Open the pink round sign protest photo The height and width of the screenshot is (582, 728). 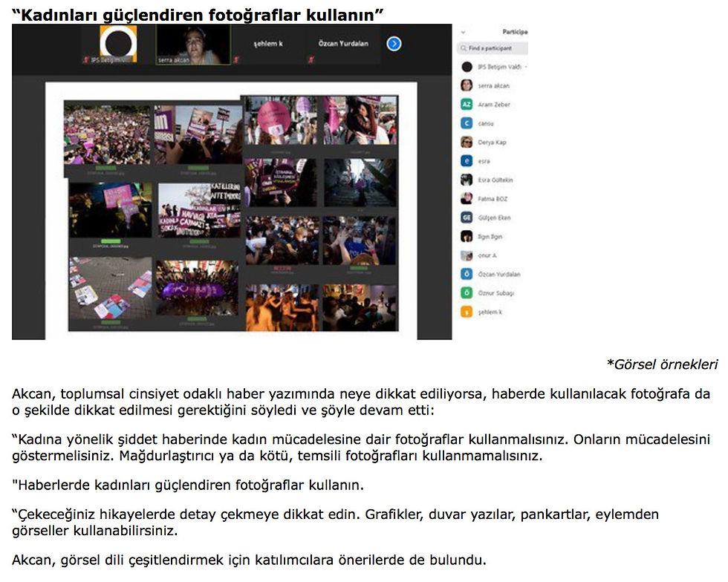click(x=281, y=120)
